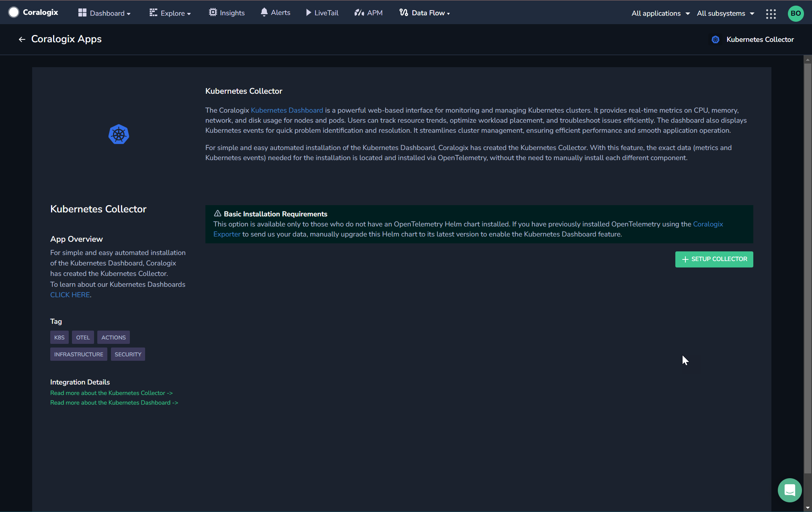Open LiveTail
Image resolution: width=812 pixels, height=512 pixels.
coord(322,13)
